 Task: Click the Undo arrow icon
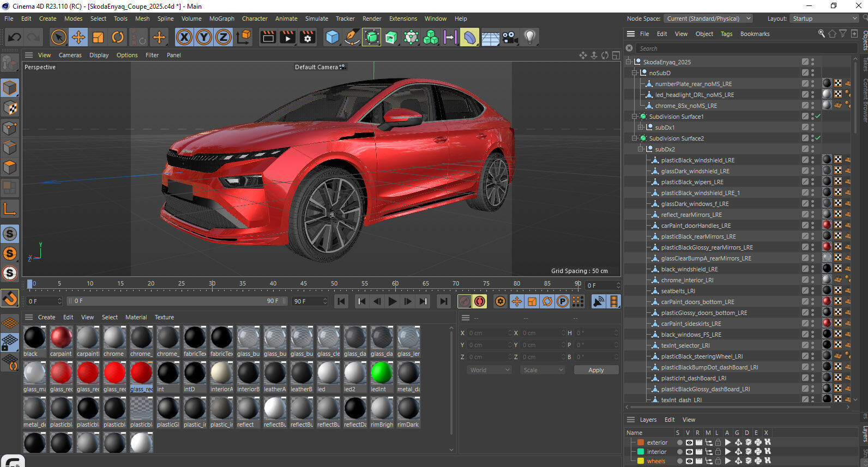click(x=15, y=37)
